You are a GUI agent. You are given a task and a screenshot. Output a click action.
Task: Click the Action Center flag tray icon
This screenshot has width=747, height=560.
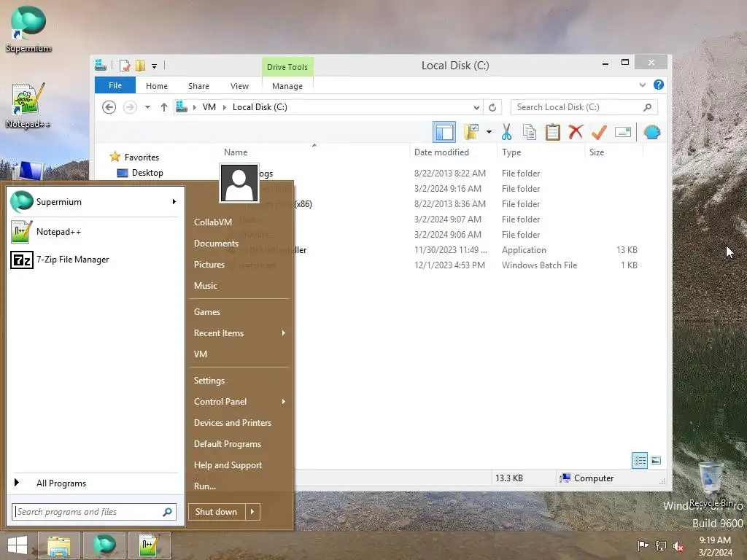(x=643, y=545)
